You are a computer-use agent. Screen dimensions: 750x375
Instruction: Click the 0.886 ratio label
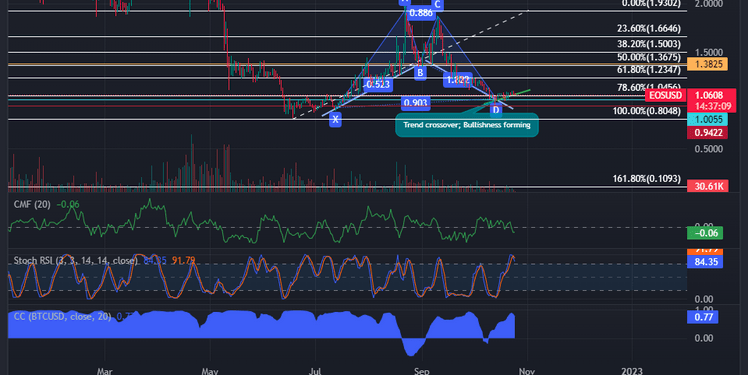point(418,13)
